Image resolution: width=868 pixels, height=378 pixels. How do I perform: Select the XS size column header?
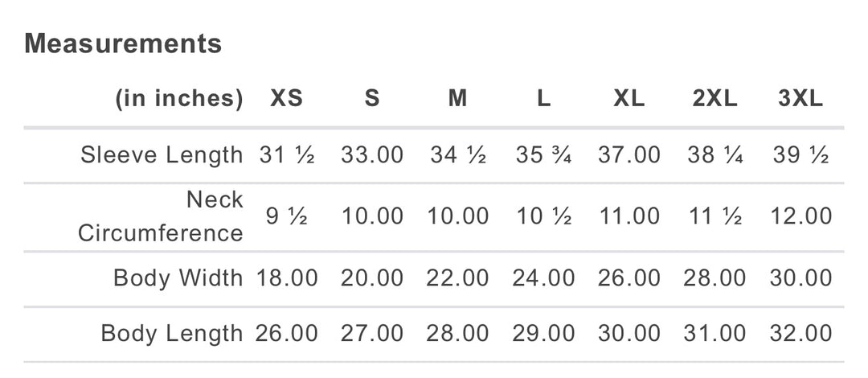click(287, 99)
